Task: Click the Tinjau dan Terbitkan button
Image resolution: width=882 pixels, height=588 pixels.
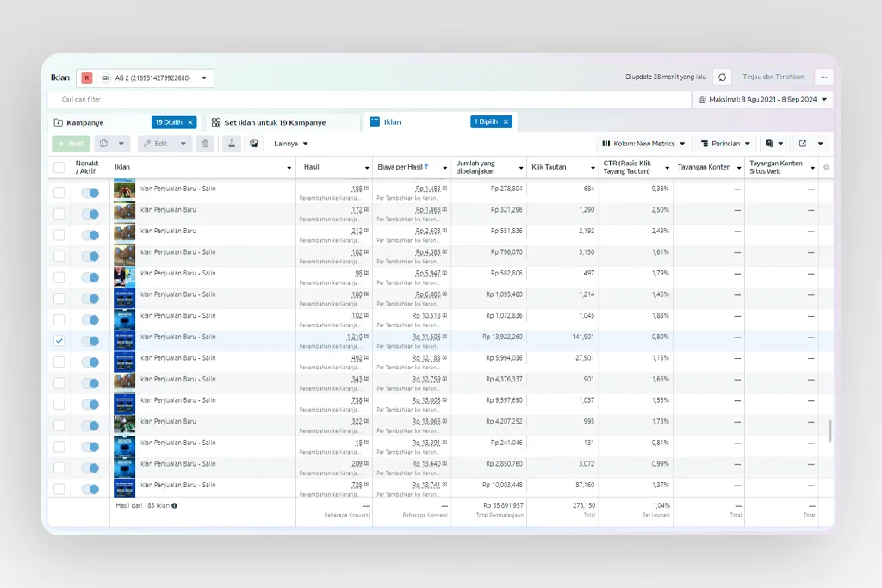Action: [x=773, y=77]
